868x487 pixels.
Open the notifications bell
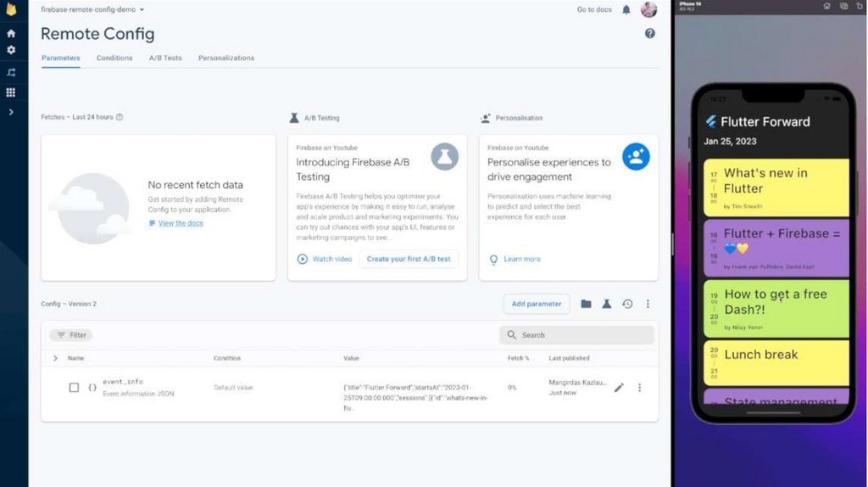point(626,9)
